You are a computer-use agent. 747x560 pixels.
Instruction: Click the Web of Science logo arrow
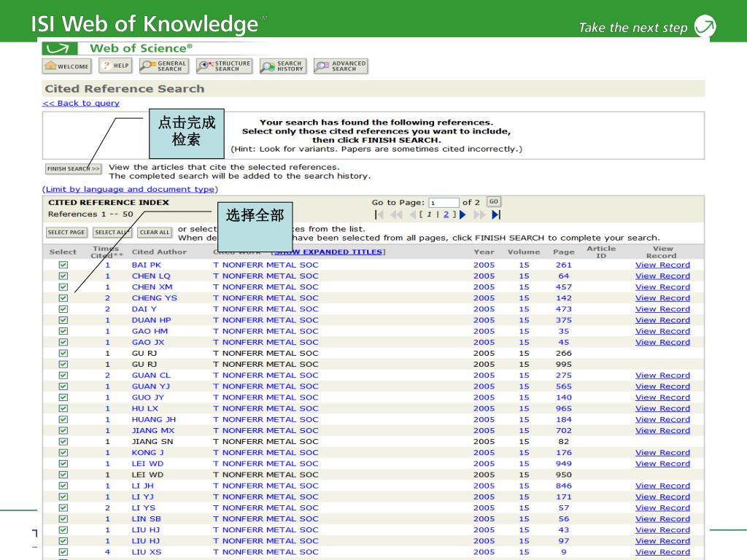tap(59, 49)
